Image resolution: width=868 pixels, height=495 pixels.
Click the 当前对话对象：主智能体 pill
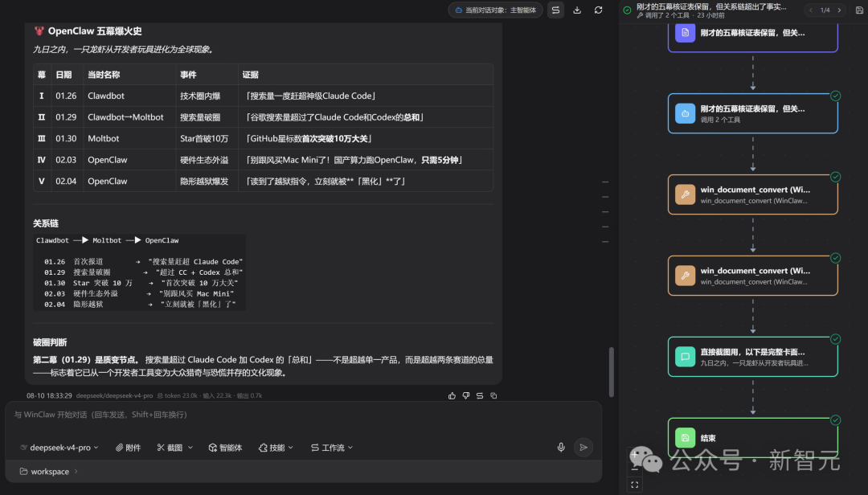[x=495, y=10]
